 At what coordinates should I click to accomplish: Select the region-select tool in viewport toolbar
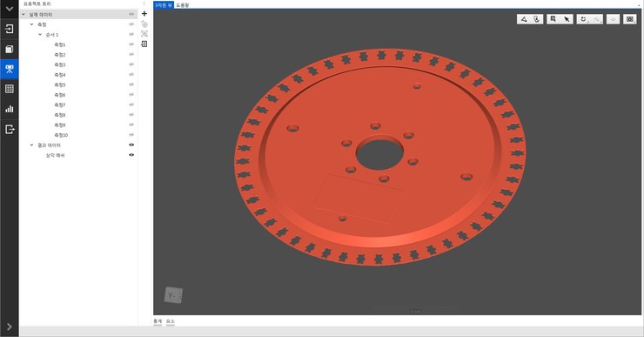(553, 19)
